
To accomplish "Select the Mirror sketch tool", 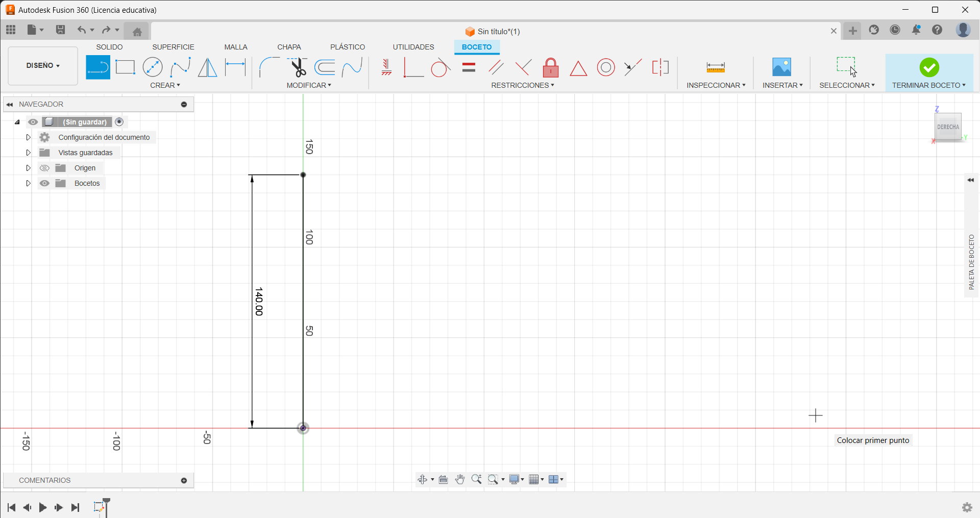I will pos(207,67).
